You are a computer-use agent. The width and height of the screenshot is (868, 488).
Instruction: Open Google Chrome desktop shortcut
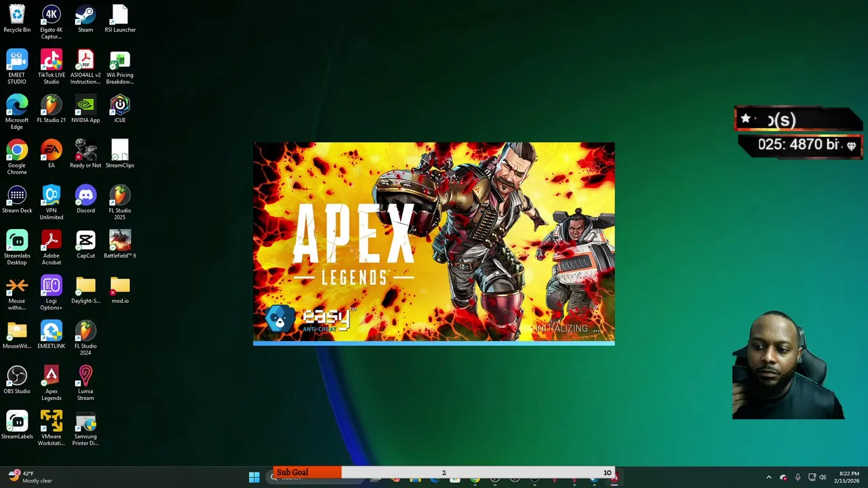point(17,157)
